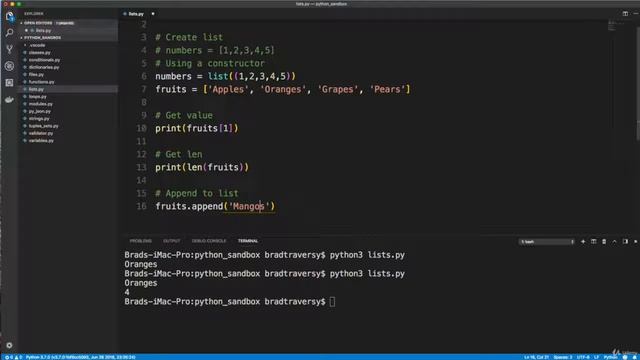The width and height of the screenshot is (640, 360).
Task: Switch to the Terminal tab
Action: click(248, 241)
